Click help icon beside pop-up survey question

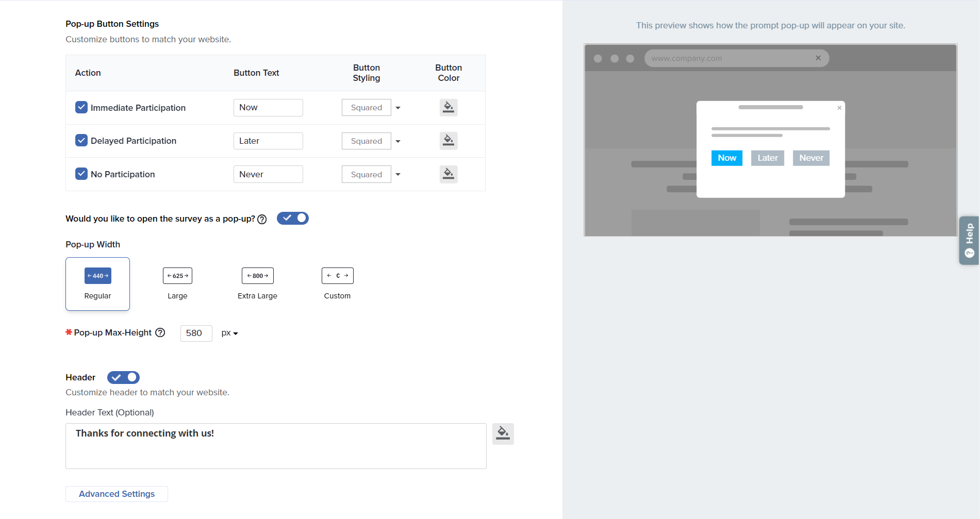(x=262, y=219)
